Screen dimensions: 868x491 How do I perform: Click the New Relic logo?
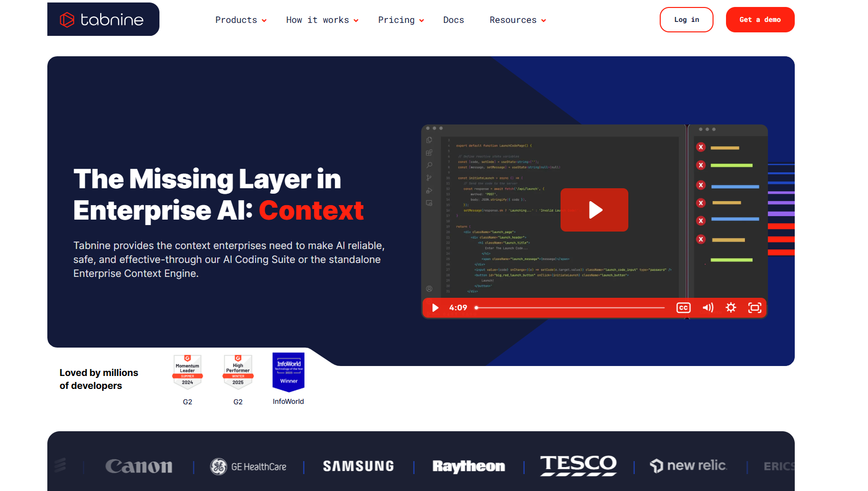689,466
